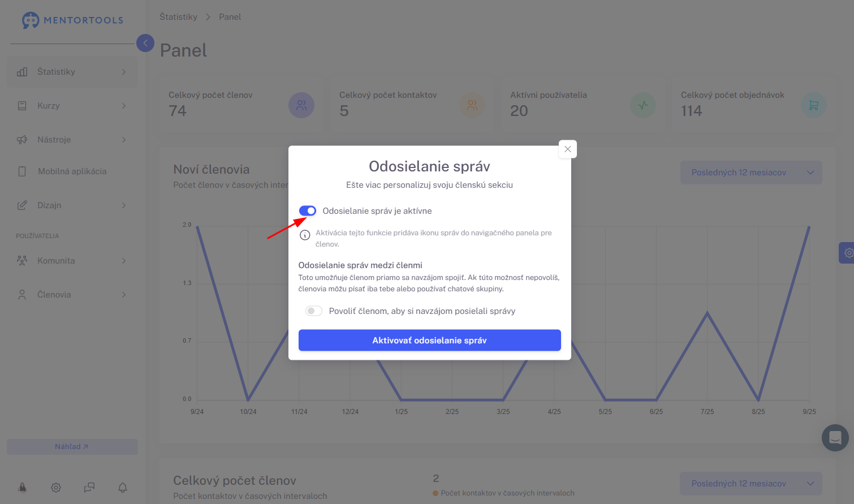Click Štatistiky breadcrumb link
This screenshot has height=504, width=854.
(179, 17)
